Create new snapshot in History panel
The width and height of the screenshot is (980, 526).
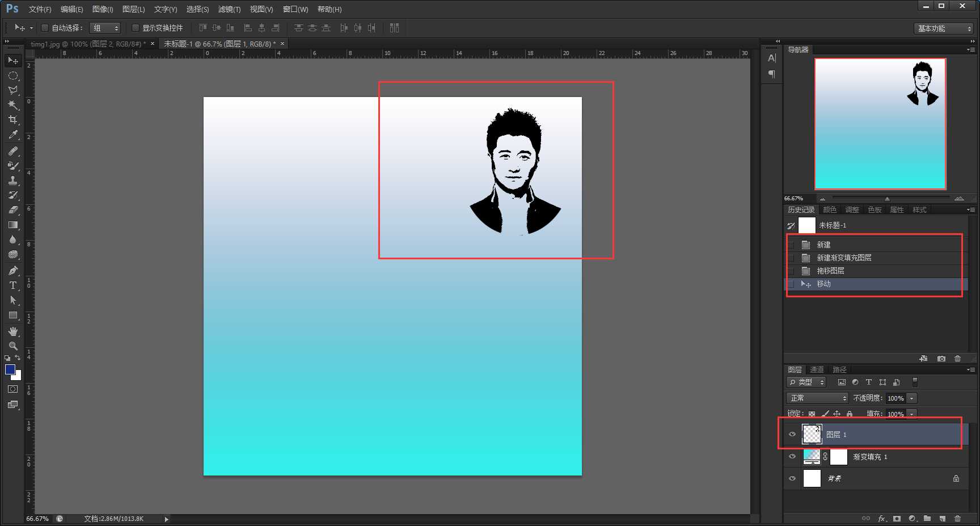click(941, 359)
